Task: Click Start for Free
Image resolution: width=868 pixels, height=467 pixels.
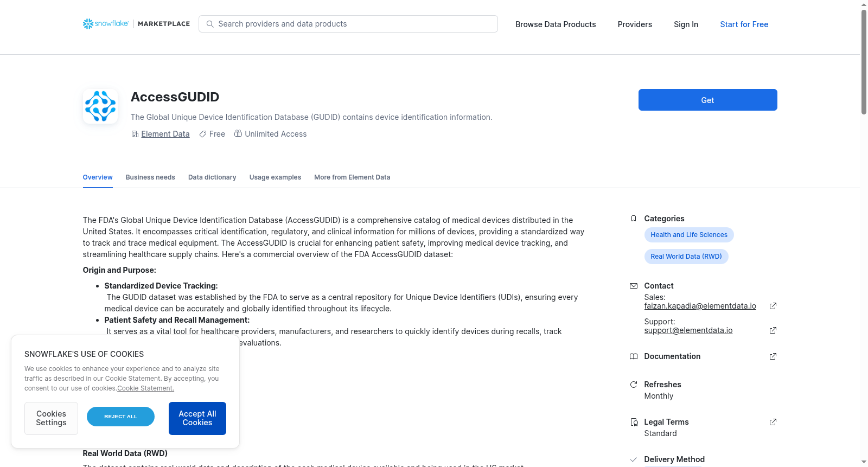Action: 744,24
